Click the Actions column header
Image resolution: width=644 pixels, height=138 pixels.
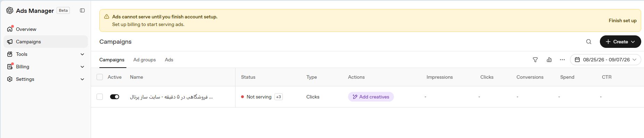click(356, 77)
